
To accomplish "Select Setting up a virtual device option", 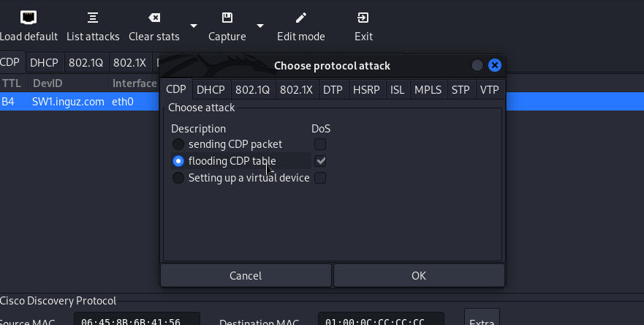I will 178,178.
